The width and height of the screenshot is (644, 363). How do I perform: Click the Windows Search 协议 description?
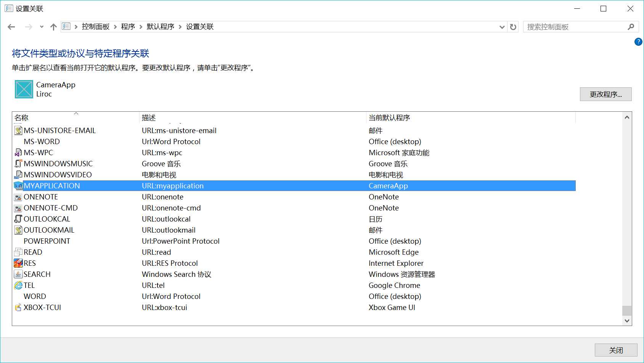177,274
